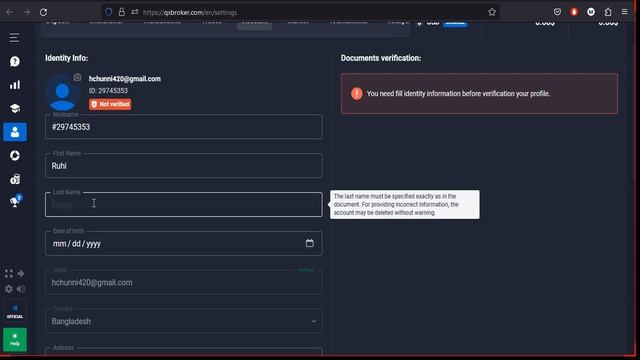Open the coins market sidebar icon
The width and height of the screenshot is (640, 360).
point(15,179)
